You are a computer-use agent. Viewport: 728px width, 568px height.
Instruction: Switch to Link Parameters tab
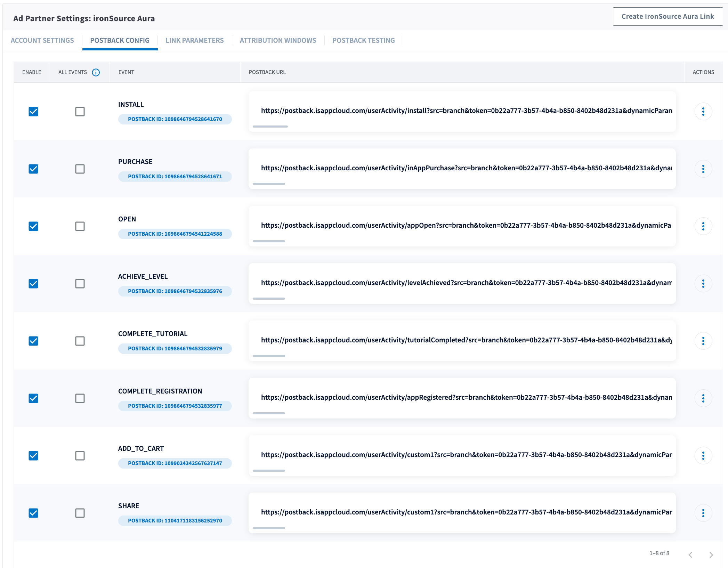point(194,40)
